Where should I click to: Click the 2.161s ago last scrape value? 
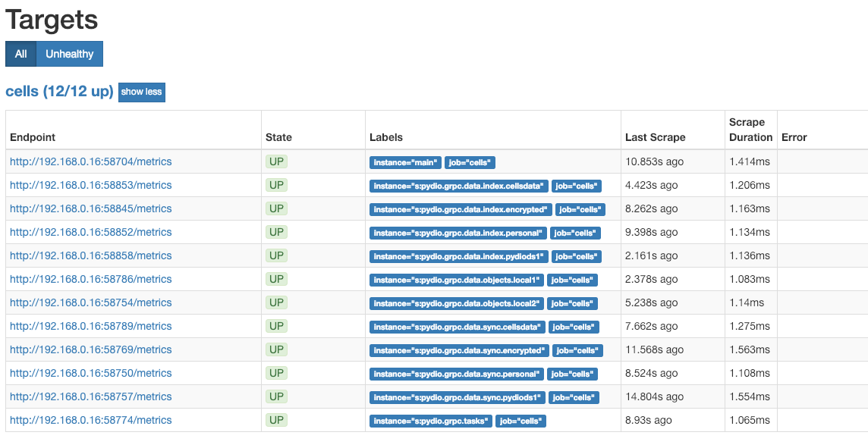pos(652,255)
